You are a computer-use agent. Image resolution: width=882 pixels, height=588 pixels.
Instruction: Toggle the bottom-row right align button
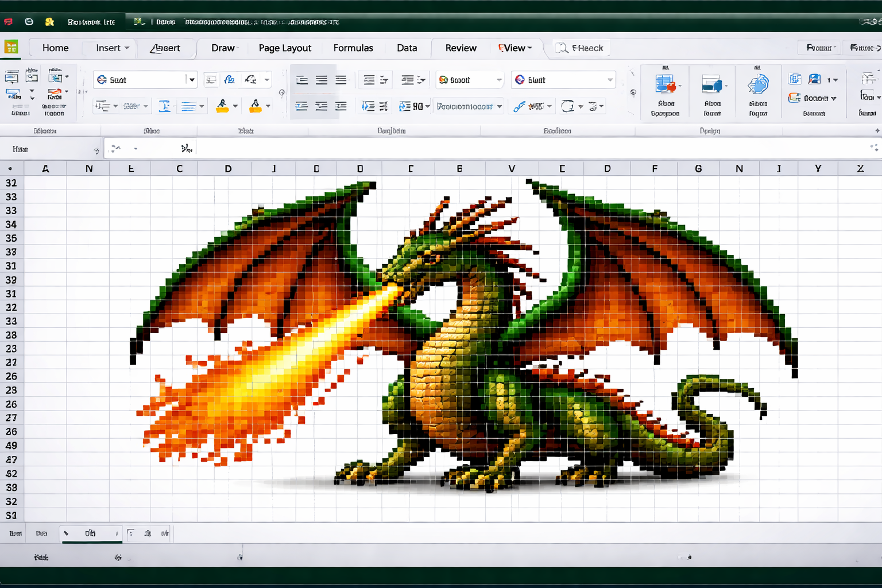341,106
